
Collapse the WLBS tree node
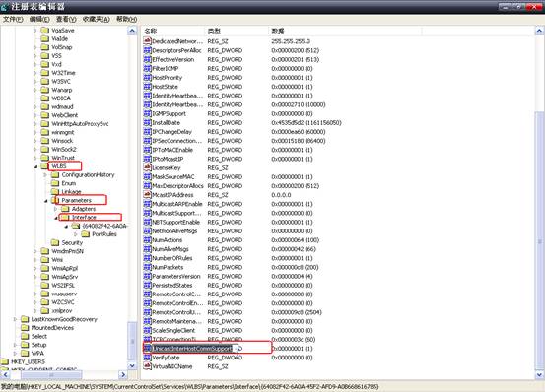point(35,166)
